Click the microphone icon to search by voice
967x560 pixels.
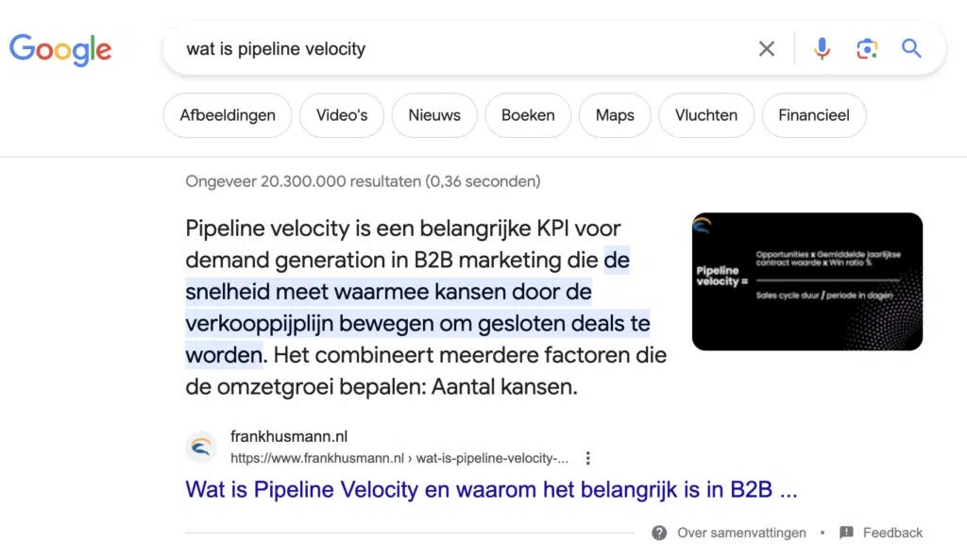(x=822, y=48)
